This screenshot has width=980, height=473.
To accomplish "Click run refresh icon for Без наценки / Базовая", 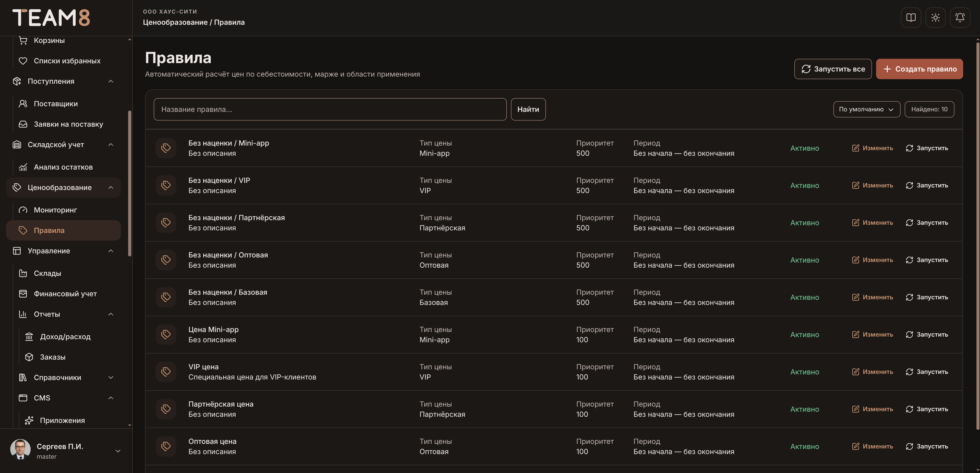I will point(909,297).
